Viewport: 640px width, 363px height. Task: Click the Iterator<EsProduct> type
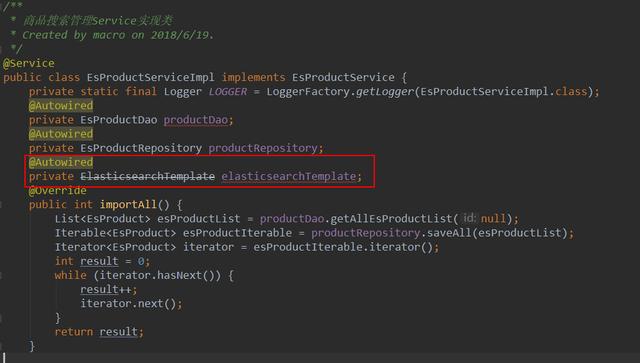pyautogui.click(x=116, y=247)
